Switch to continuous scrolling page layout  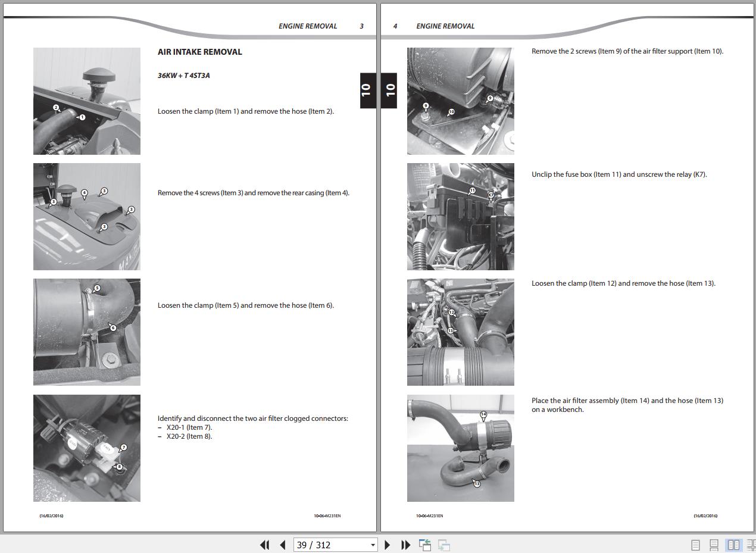point(714,545)
